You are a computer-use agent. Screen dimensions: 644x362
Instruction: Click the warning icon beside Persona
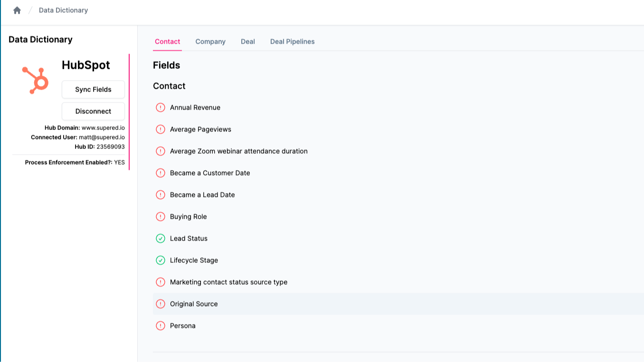(x=161, y=326)
